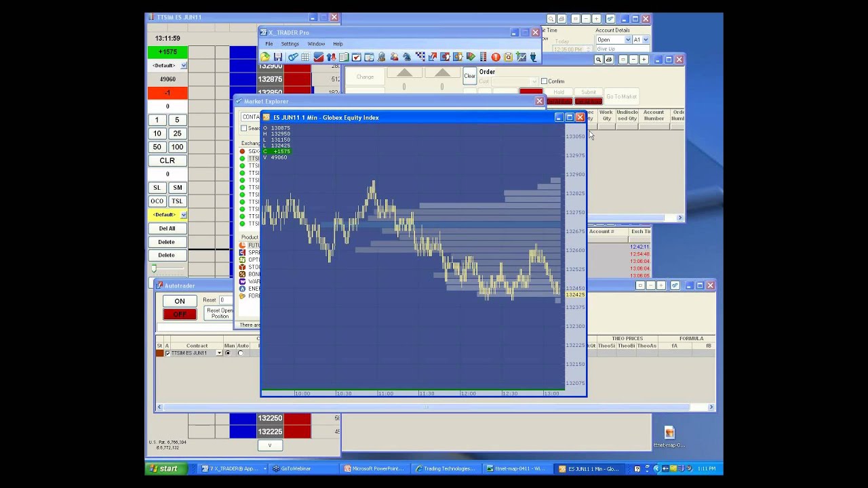868x488 pixels.
Task: Click the two people icon in X_TRADER toolbar
Action: (x=394, y=57)
